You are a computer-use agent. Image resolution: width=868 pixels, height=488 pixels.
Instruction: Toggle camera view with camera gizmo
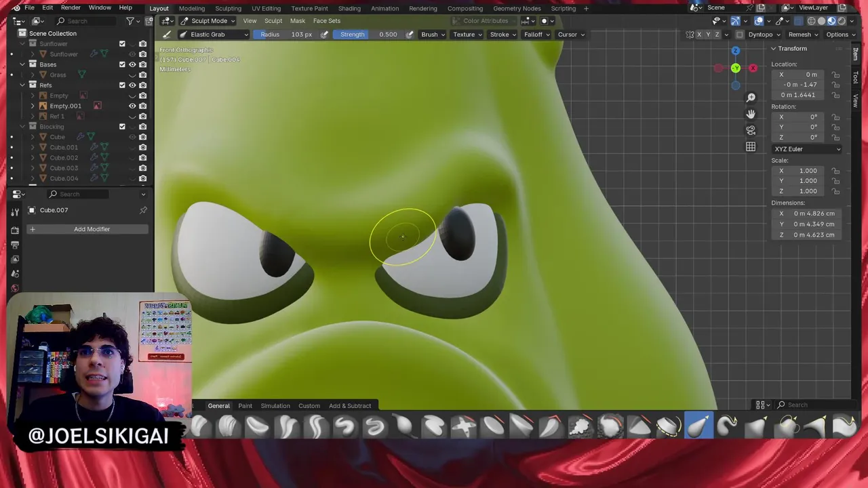tap(751, 130)
